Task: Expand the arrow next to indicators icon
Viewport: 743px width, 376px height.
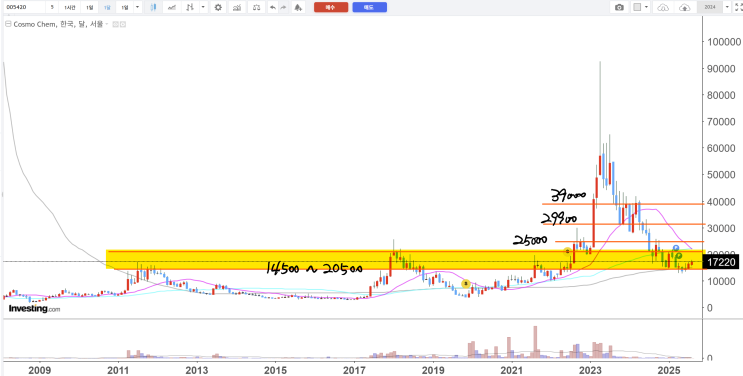Action: pyautogui.click(x=203, y=7)
